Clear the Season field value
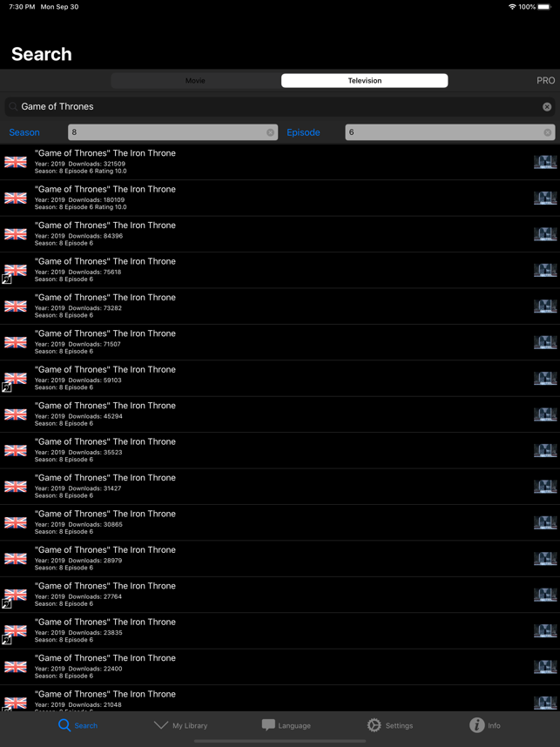This screenshot has width=560, height=747. tap(270, 132)
